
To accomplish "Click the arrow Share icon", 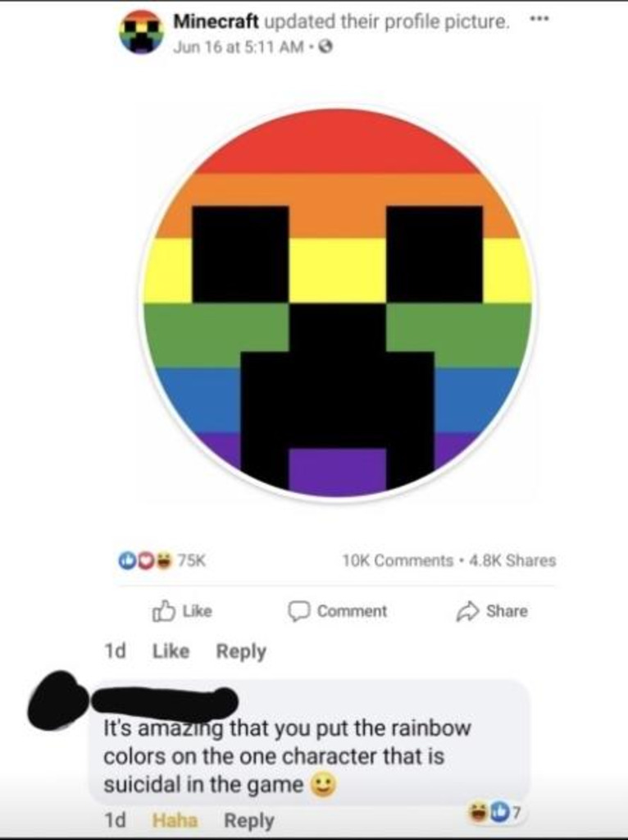I will tap(466, 611).
